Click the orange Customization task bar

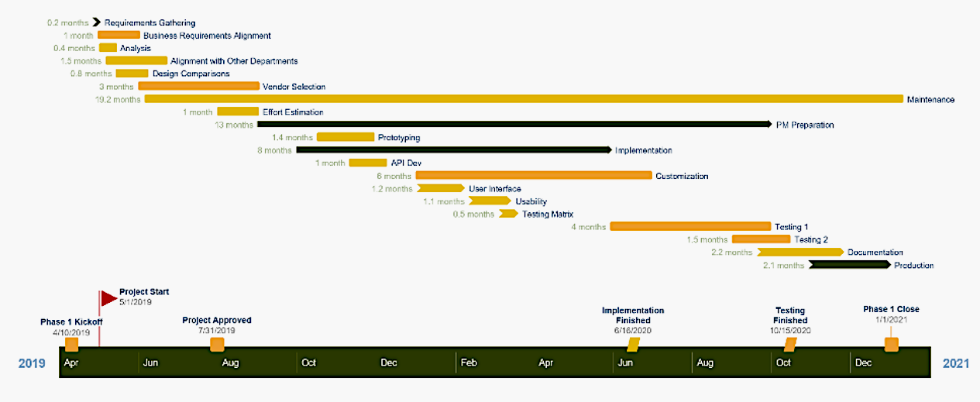pos(533,176)
